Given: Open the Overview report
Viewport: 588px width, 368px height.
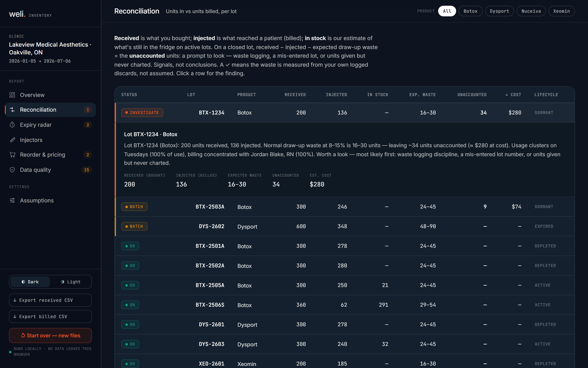Looking at the screenshot, I should 50,95.
